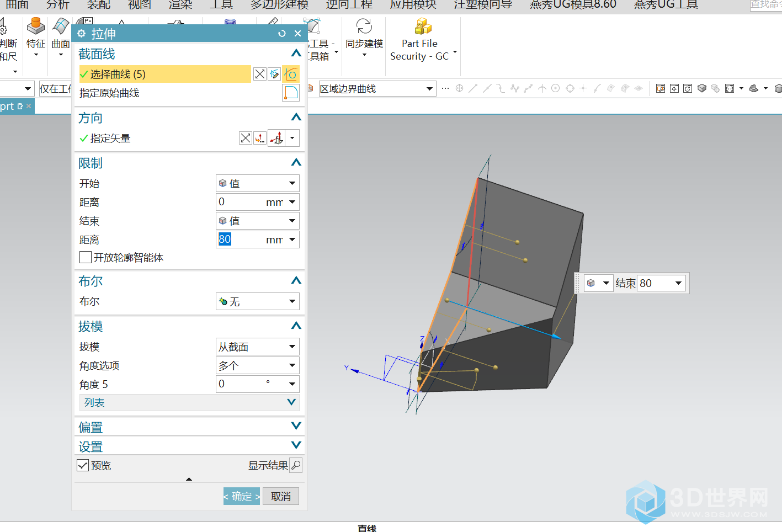Open the on-screen 结束 value type dropdown

[598, 283]
